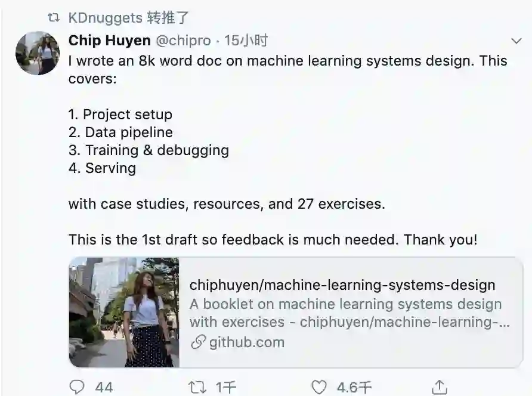Open the share upload arrow icon
The width and height of the screenshot is (532, 396).
point(440,387)
